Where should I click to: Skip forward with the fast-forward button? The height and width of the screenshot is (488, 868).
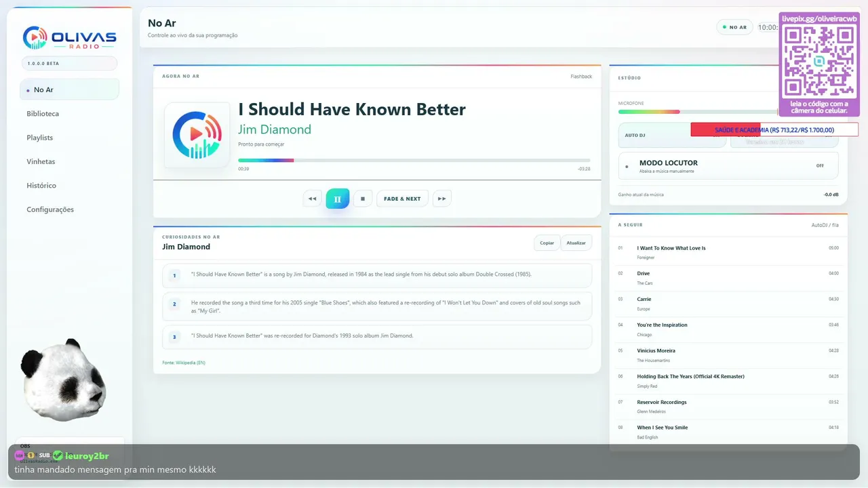pos(442,199)
